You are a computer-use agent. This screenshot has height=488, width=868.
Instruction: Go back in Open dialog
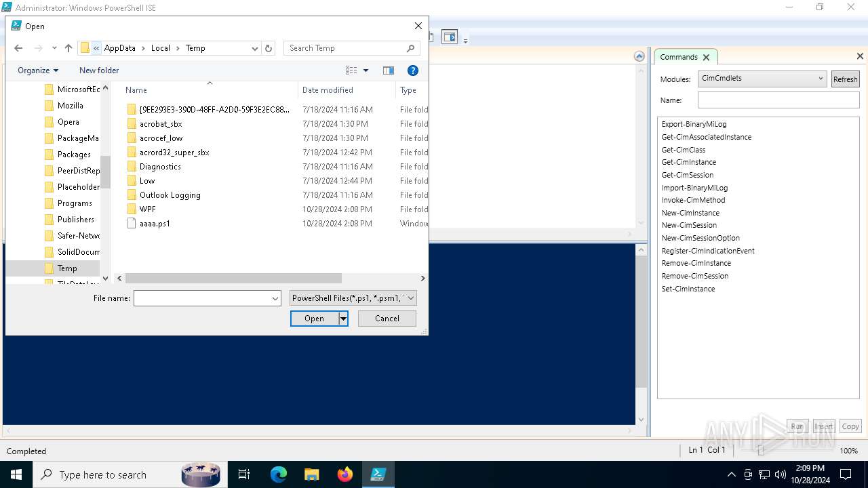tap(18, 48)
